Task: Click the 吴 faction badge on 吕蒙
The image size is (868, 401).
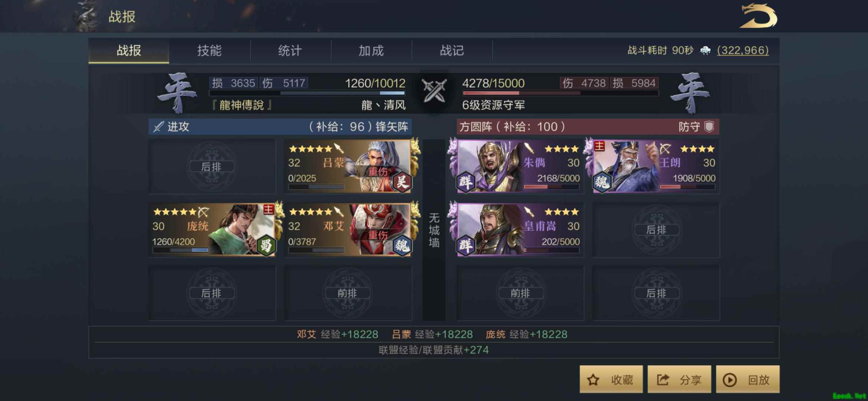Action: click(x=402, y=182)
